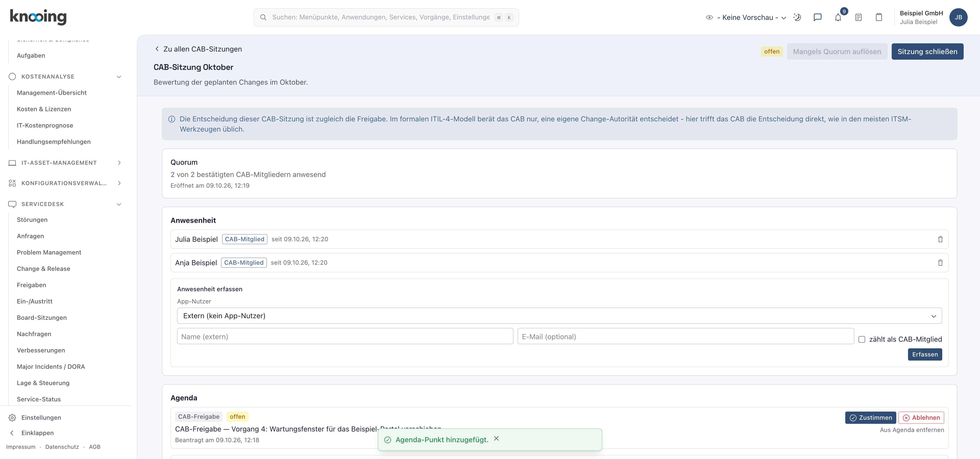Click the Erfassen button
The height and width of the screenshot is (459, 980).
click(925, 354)
